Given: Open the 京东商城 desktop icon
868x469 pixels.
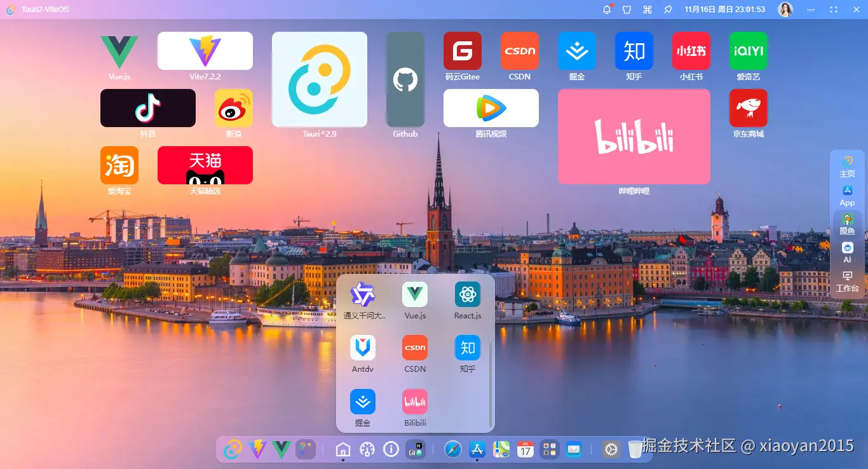Looking at the screenshot, I should (x=749, y=108).
